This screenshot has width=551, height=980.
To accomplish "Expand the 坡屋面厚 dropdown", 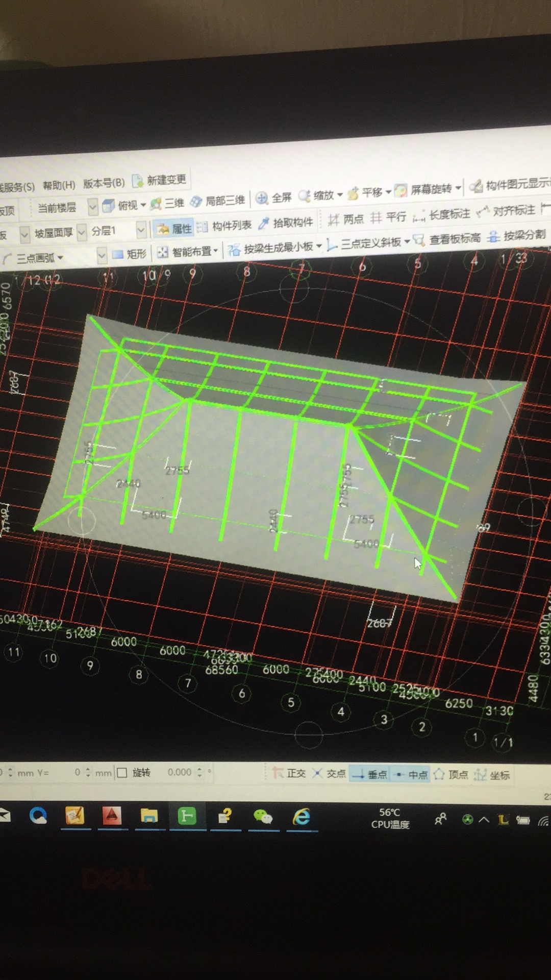I will (81, 233).
